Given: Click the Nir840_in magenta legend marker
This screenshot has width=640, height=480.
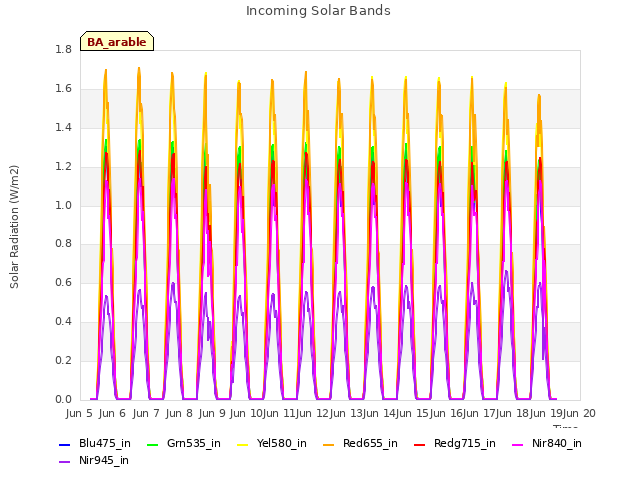Looking at the screenshot, I should click(x=518, y=444).
